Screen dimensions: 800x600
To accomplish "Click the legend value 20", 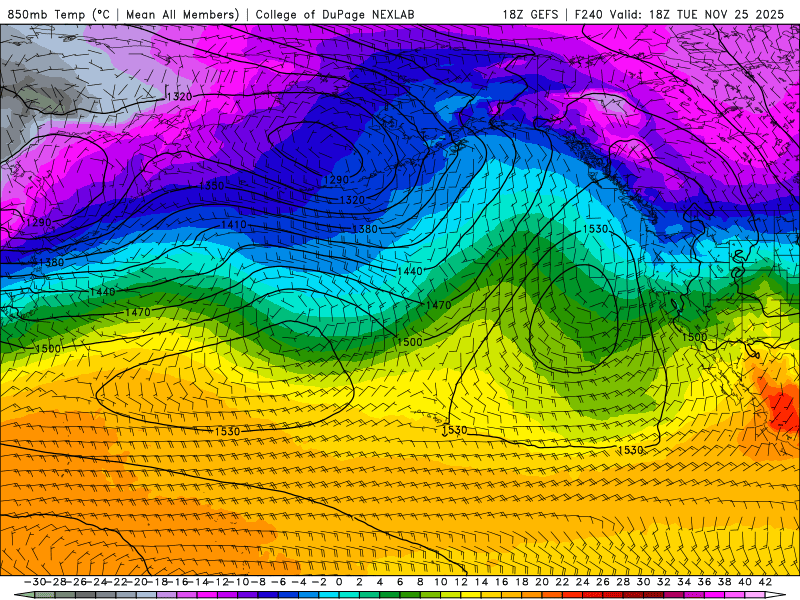I will click(542, 582).
